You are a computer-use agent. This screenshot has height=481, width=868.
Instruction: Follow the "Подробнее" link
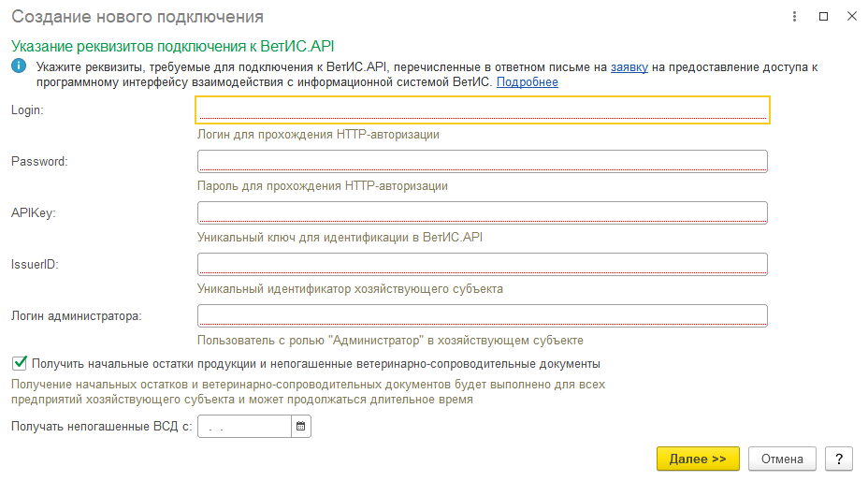527,82
